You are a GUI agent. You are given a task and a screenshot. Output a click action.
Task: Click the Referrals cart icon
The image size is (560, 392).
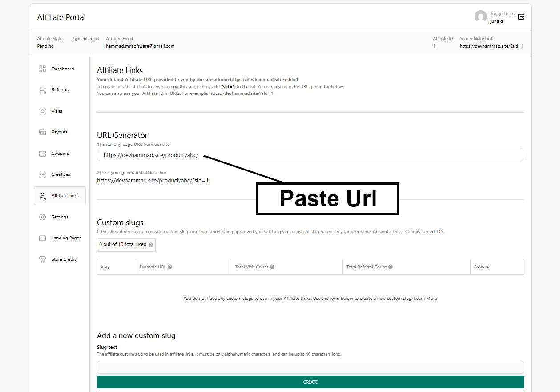43,90
